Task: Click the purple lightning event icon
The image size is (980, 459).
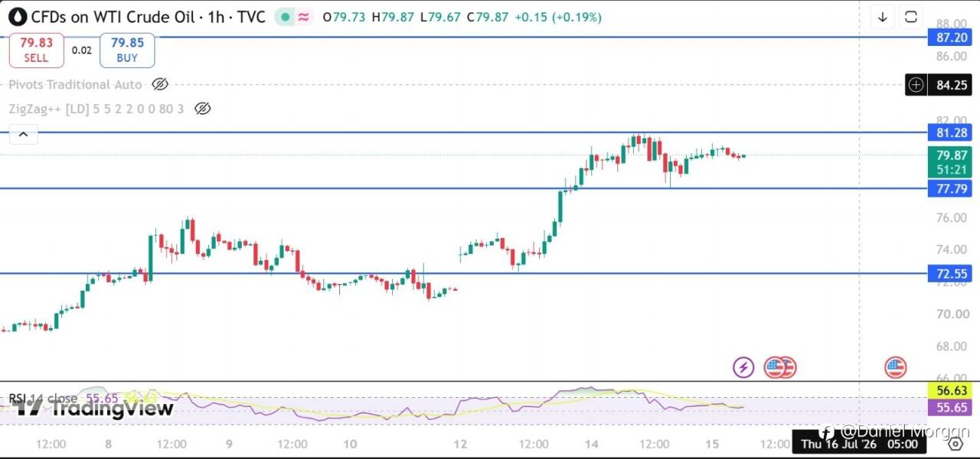Action: point(743,368)
